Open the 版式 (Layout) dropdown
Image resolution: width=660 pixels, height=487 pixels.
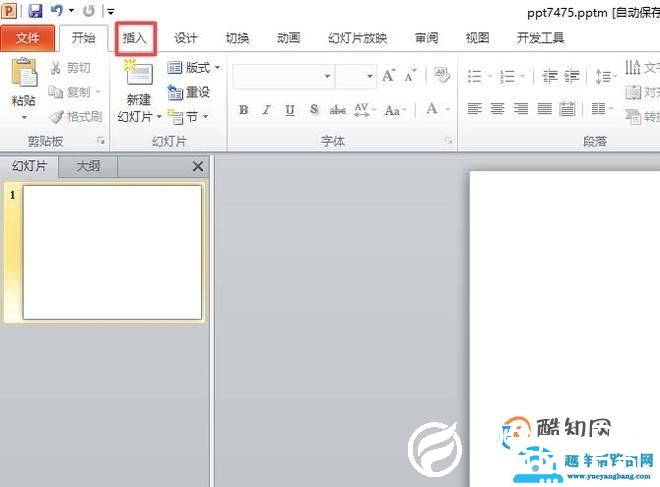pyautogui.click(x=193, y=67)
